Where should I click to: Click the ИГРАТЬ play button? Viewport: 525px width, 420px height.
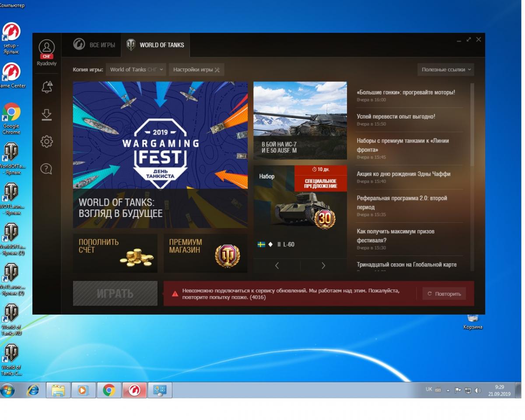[x=115, y=293]
